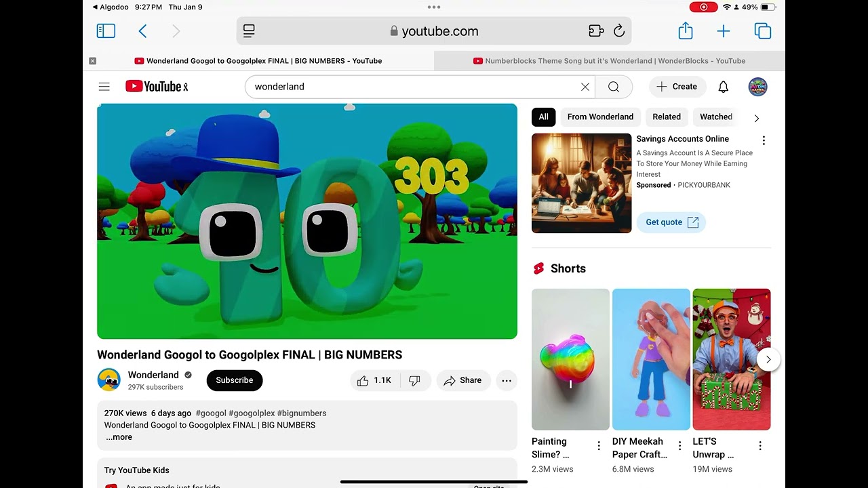Open the Safari sidebar panel
868x488 pixels.
pos(106,31)
